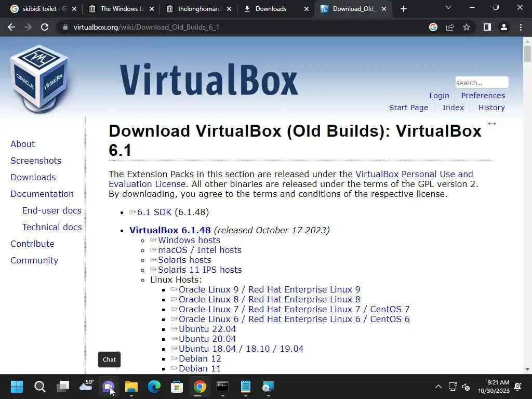Click the page vertical scrollbar thumb

[527, 54]
